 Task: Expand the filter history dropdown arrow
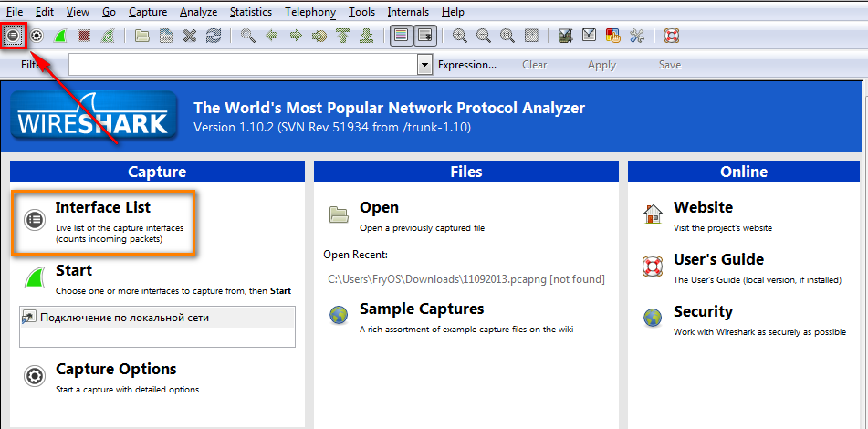pos(424,65)
